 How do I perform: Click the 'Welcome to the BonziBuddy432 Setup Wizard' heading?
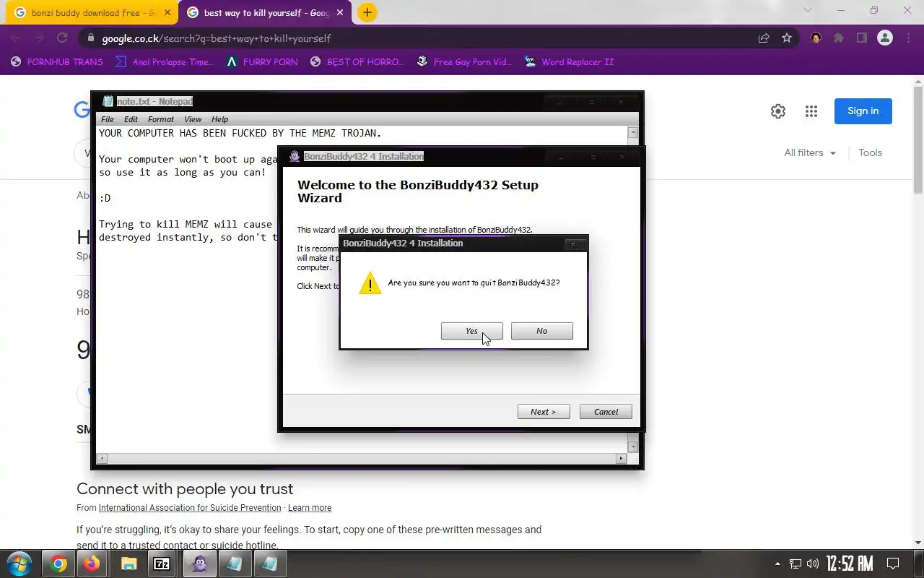click(418, 191)
